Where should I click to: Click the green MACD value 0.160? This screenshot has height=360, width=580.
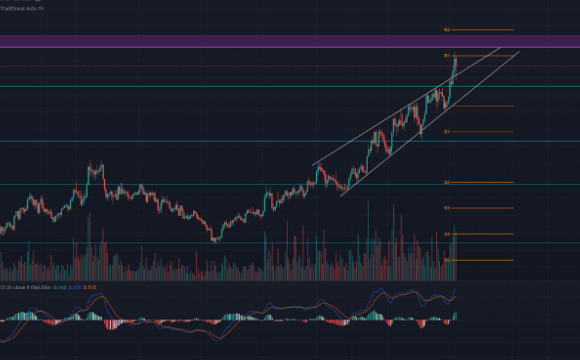tap(60, 287)
